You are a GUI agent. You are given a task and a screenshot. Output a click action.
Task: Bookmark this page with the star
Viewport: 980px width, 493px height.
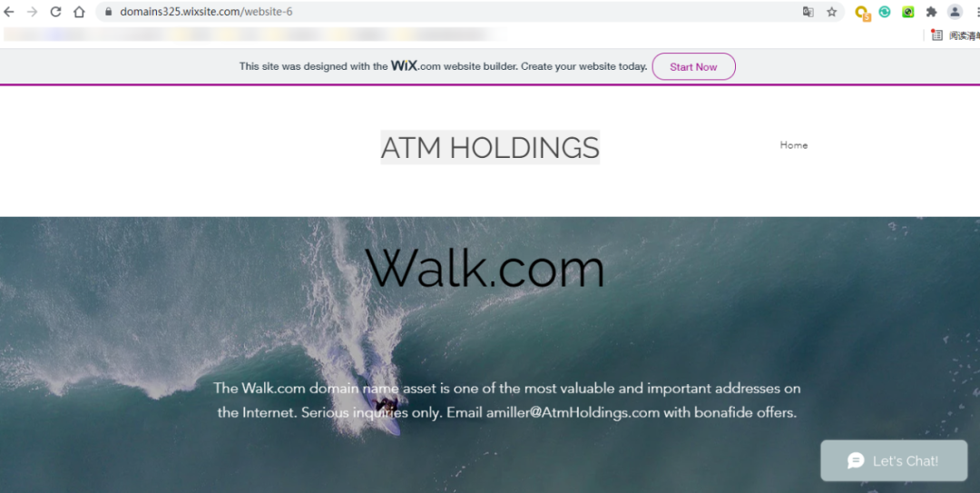(x=831, y=11)
